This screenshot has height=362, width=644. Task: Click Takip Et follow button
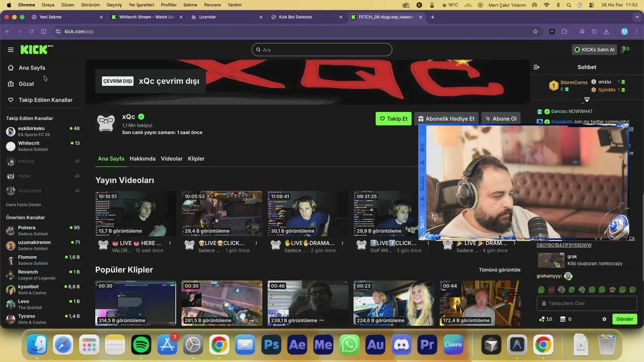click(393, 119)
